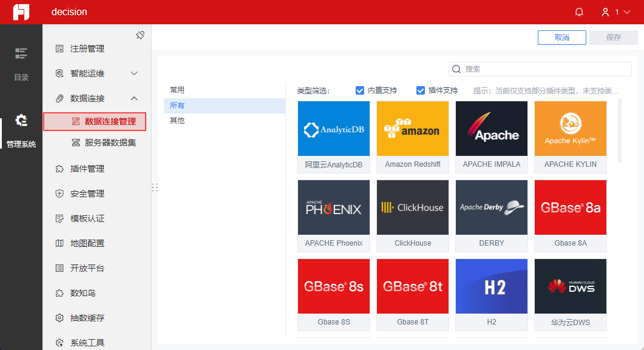Uncheck the 内置支持 checkbox
This screenshot has height=350, width=644.
coord(360,90)
